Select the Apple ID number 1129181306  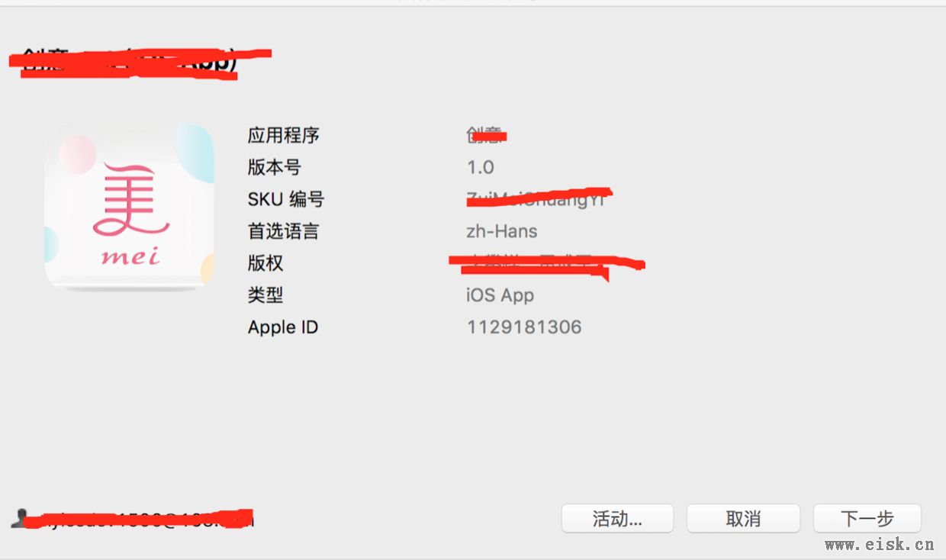(x=524, y=327)
